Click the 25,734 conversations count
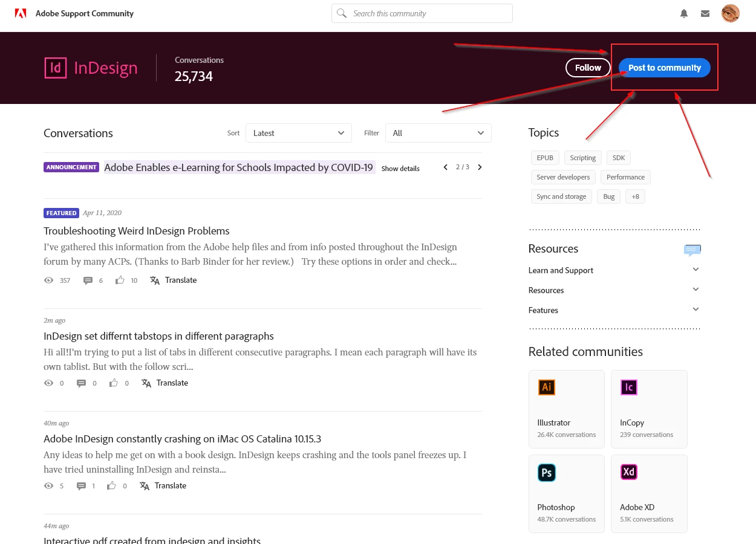 (194, 76)
